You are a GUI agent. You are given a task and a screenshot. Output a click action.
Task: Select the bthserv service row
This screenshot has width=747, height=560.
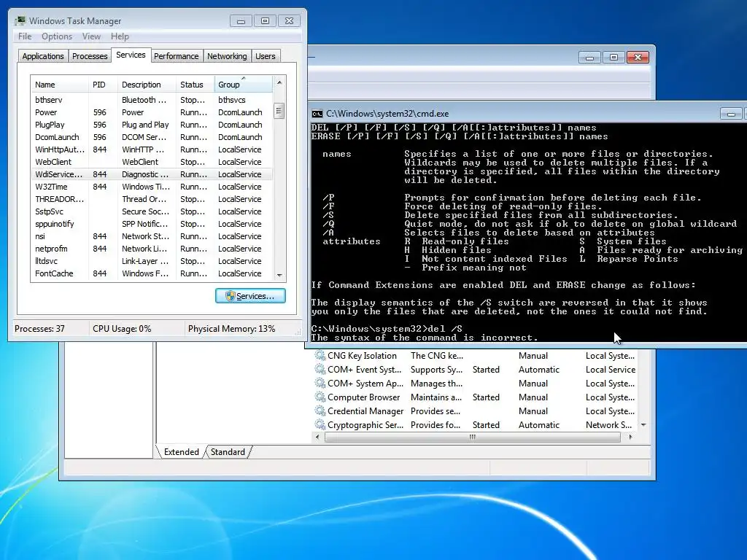[152, 100]
